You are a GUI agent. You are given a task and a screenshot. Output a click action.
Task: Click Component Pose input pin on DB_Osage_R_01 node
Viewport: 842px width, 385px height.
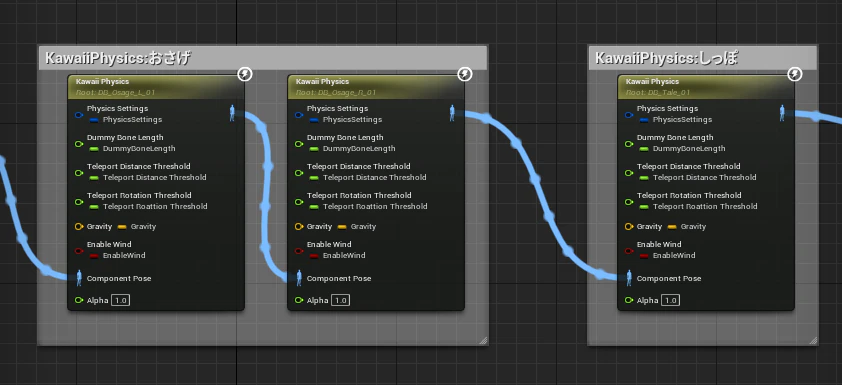point(299,278)
